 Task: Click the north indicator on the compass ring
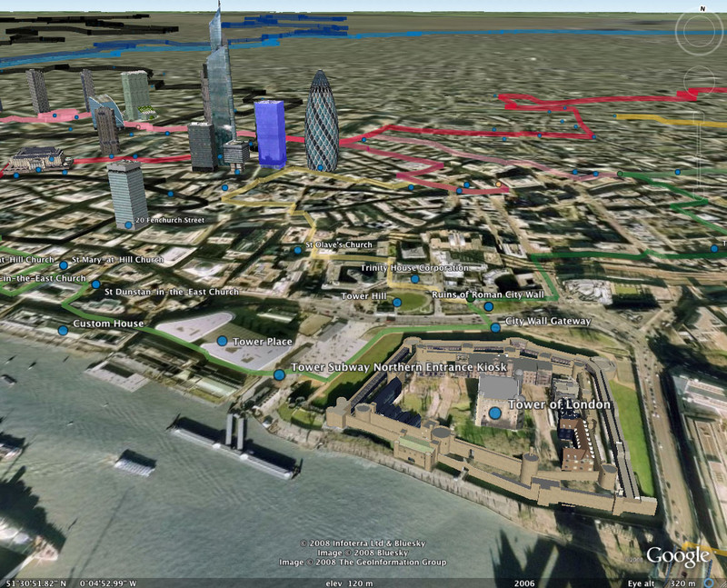point(702,9)
